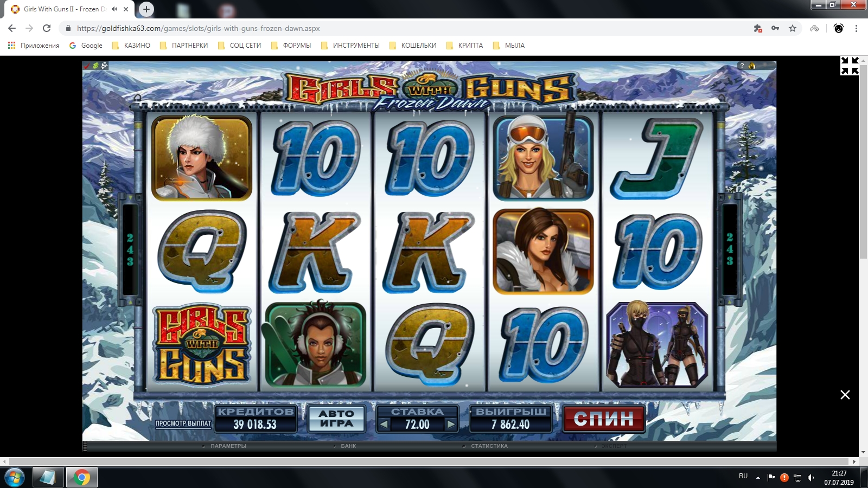Image resolution: width=868 pixels, height=488 pixels.
Task: Expand the СТАТИСТИКА panel
Action: pyautogui.click(x=489, y=446)
